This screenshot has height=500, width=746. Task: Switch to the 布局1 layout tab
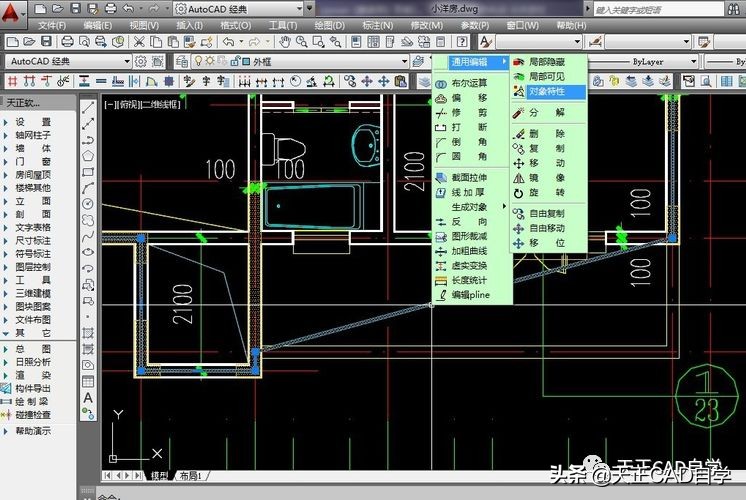click(x=190, y=475)
